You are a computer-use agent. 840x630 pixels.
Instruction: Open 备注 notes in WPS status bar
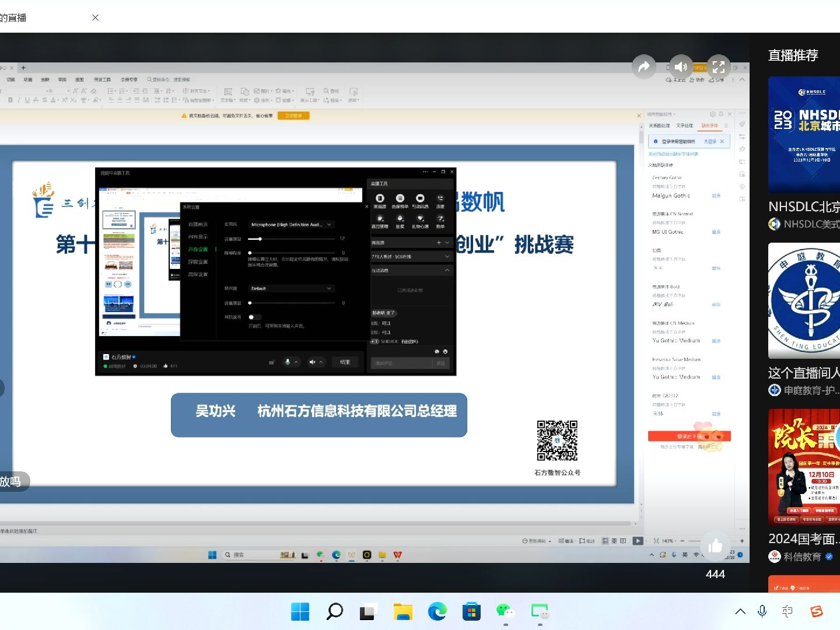point(566,541)
